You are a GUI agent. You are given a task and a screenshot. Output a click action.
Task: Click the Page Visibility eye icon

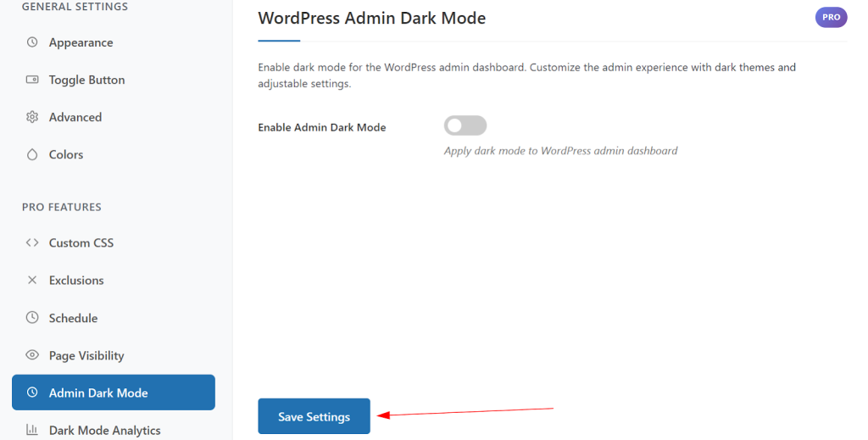[32, 355]
